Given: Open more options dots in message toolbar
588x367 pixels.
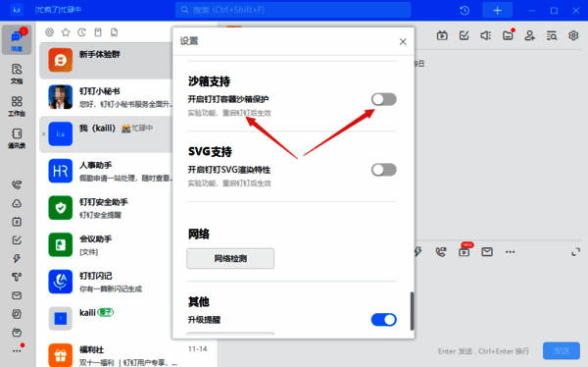Looking at the screenshot, I should [510, 251].
